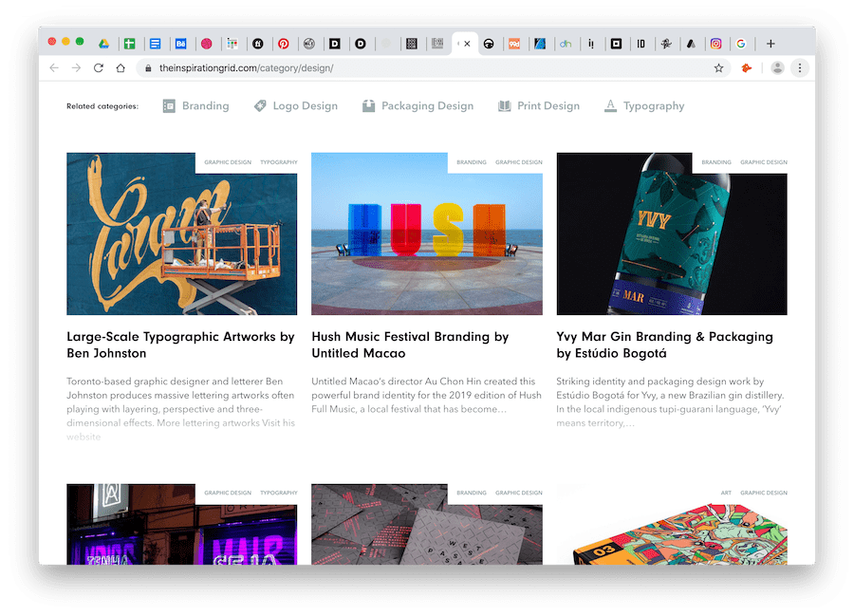The image size is (854, 616).
Task: Switch to the Instagram tab
Action: tap(715, 44)
